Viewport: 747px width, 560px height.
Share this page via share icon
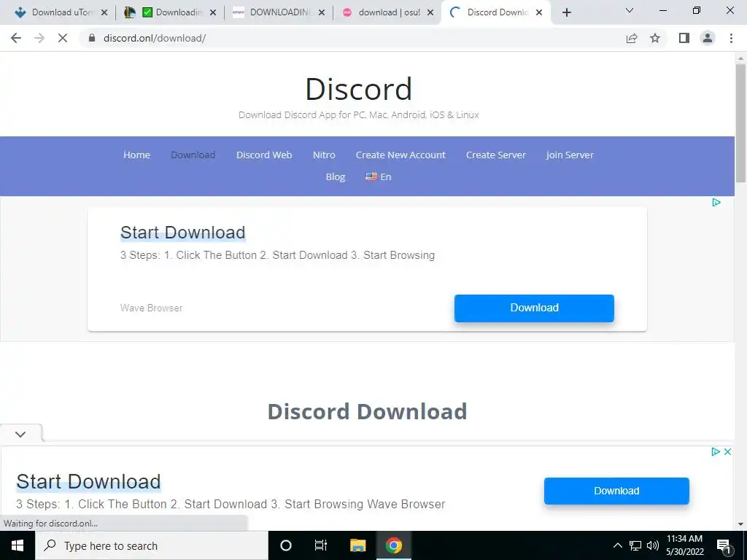coord(632,38)
